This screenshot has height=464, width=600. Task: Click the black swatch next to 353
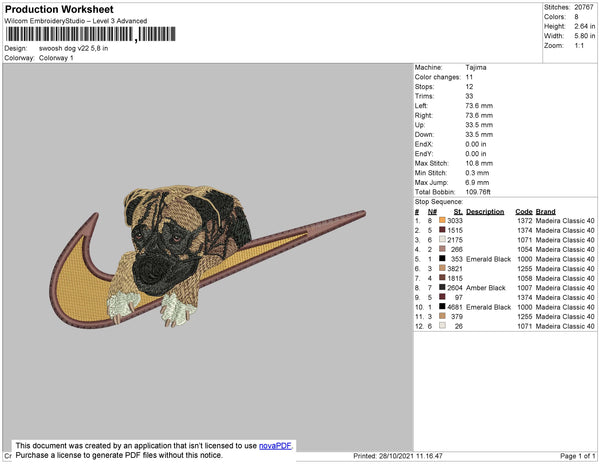pyautogui.click(x=442, y=259)
